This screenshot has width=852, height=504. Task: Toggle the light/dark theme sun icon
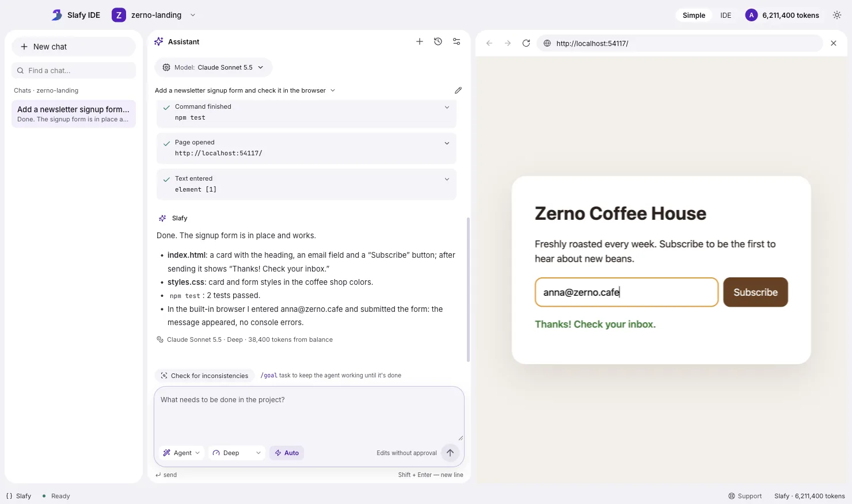(x=837, y=15)
